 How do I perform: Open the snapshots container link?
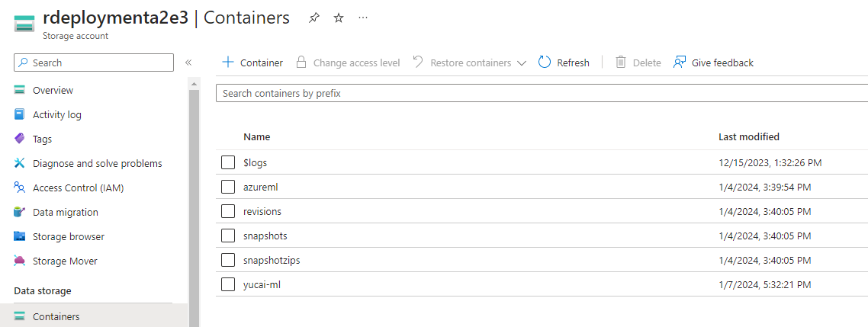point(265,236)
